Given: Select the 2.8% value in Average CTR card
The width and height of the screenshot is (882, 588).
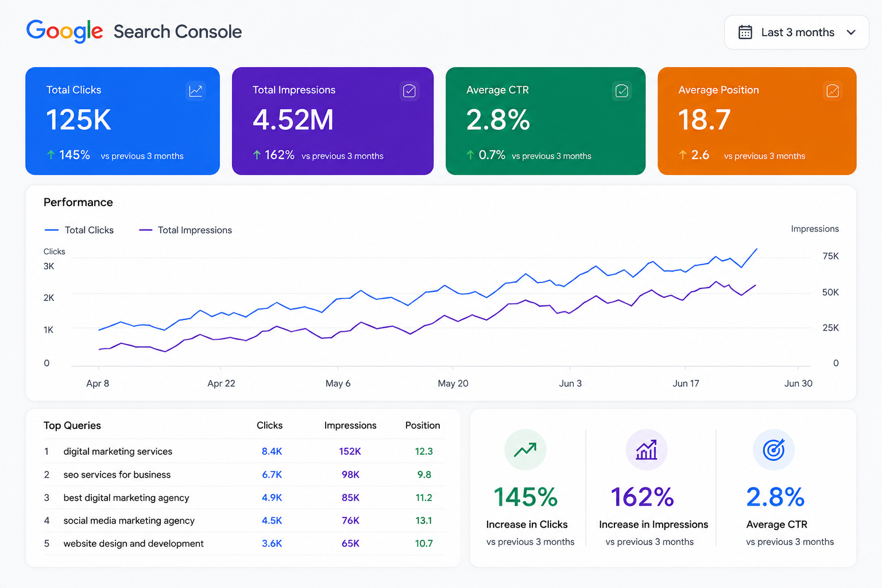Looking at the screenshot, I should pos(498,120).
